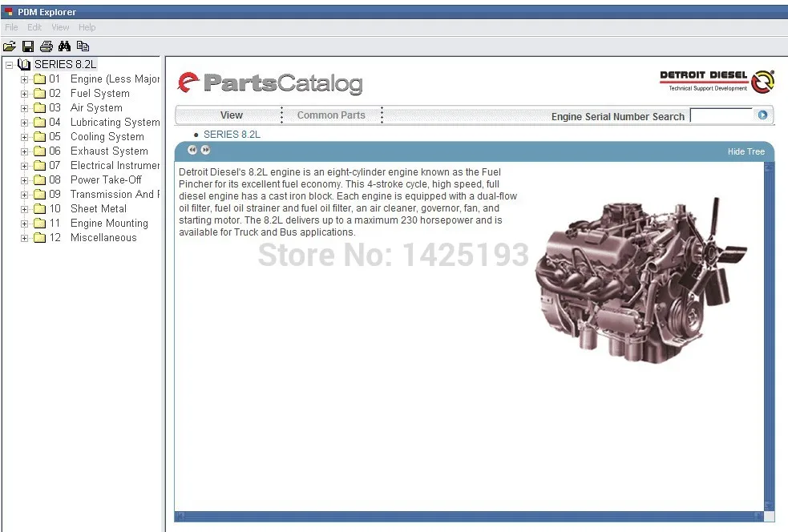Select Exhaust System in the tree
The image size is (788, 532).
(x=109, y=151)
